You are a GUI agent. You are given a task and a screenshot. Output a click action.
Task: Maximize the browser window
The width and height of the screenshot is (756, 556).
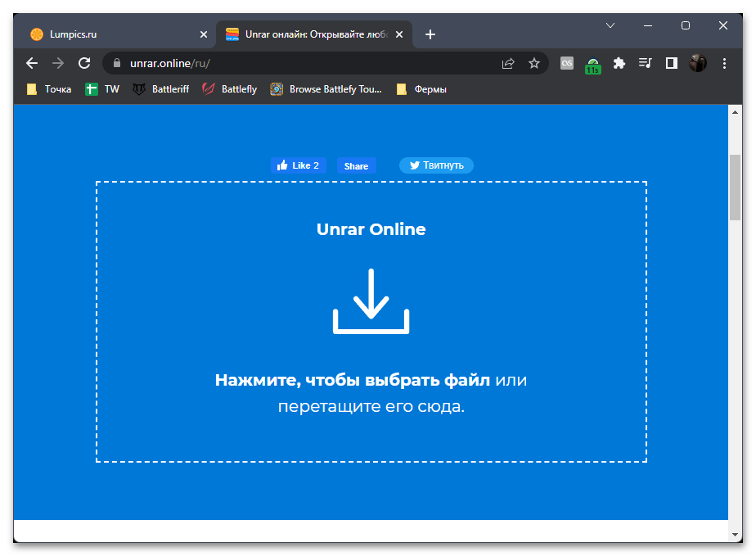686,25
